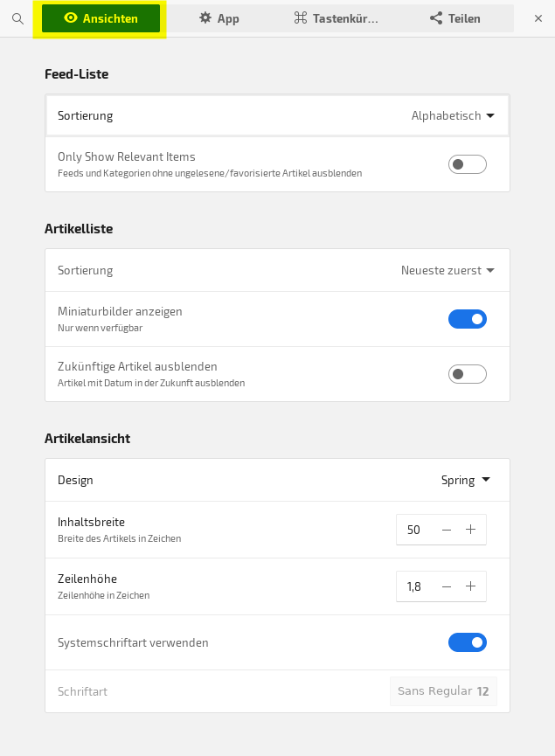Screen dimensions: 555x756
Task: Click the search magnifier icon
Action: tap(17, 19)
